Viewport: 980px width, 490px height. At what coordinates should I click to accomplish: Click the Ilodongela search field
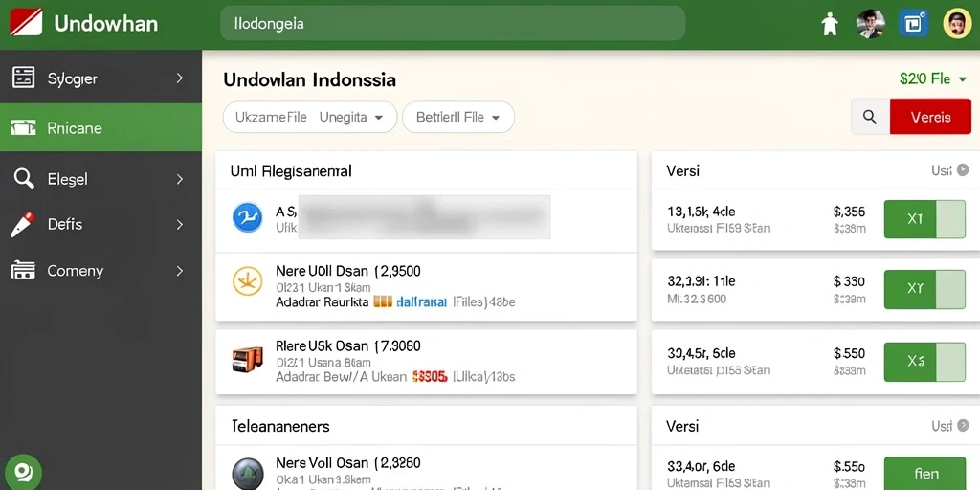coord(453,24)
